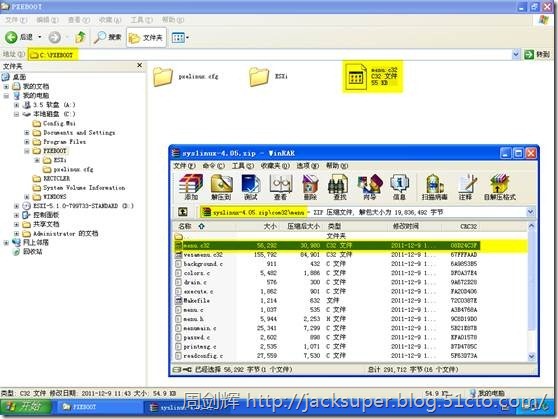The height and width of the screenshot is (419, 558).
Task: Open the WinRAR path bar dropdown arrow
Action: (x=530, y=212)
